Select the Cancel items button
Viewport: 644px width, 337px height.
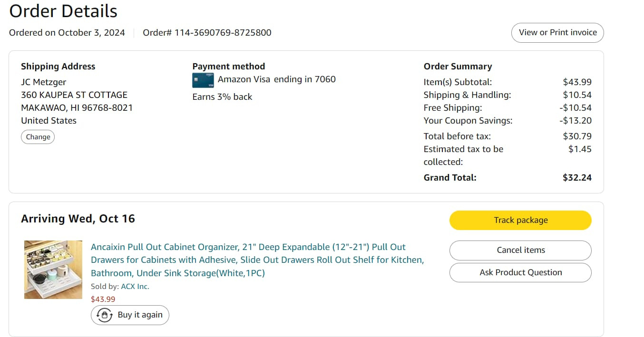[520, 250]
